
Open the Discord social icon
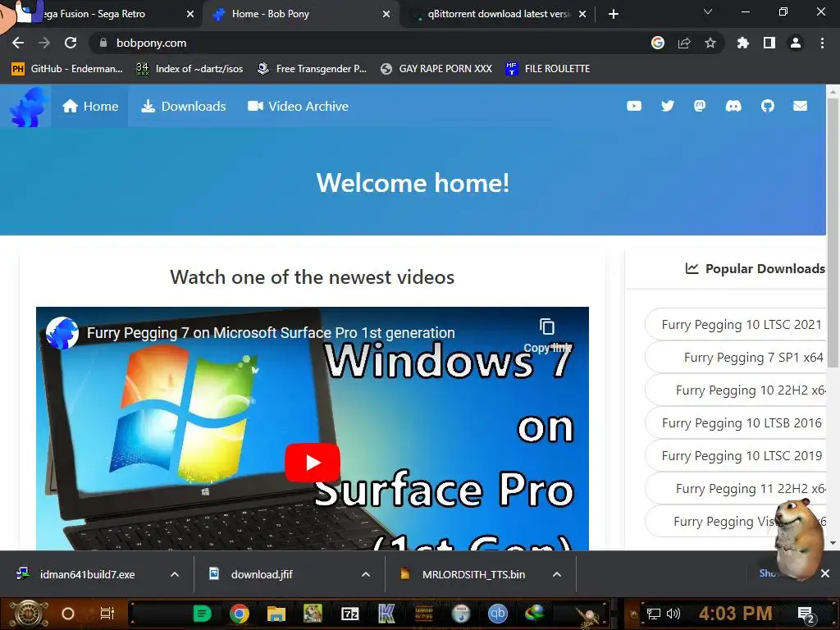coord(733,106)
